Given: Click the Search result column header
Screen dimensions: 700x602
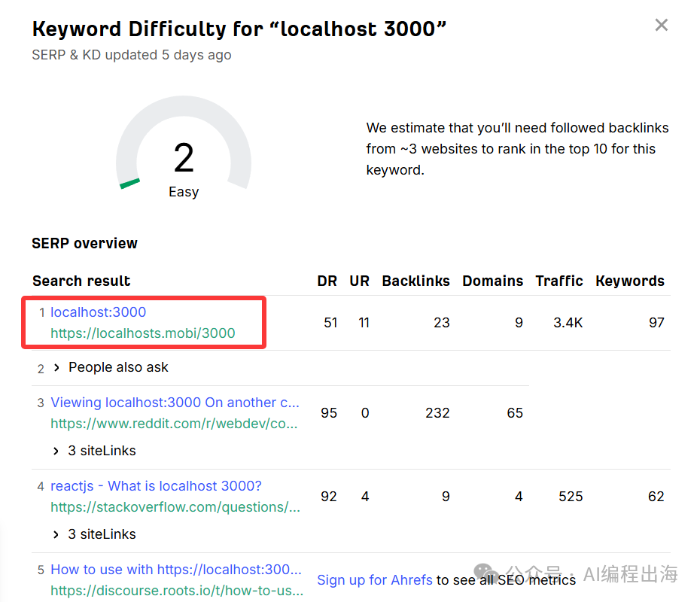Looking at the screenshot, I should [x=81, y=281].
